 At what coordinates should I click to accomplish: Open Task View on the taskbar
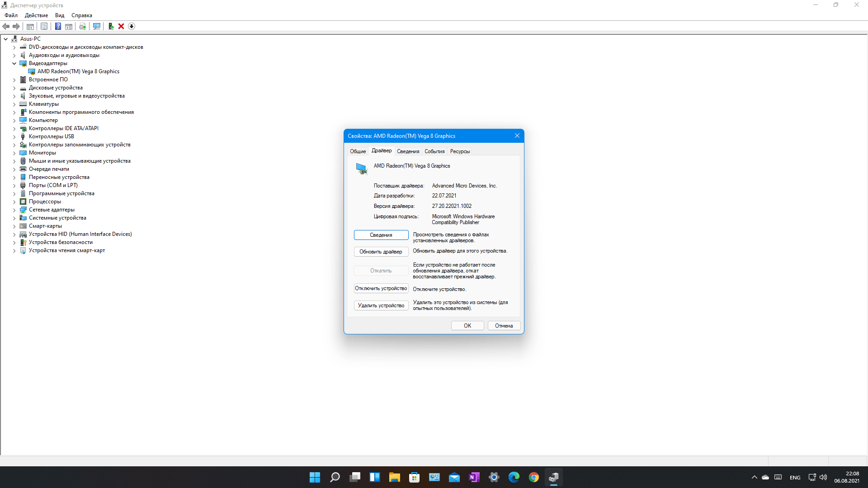click(355, 477)
